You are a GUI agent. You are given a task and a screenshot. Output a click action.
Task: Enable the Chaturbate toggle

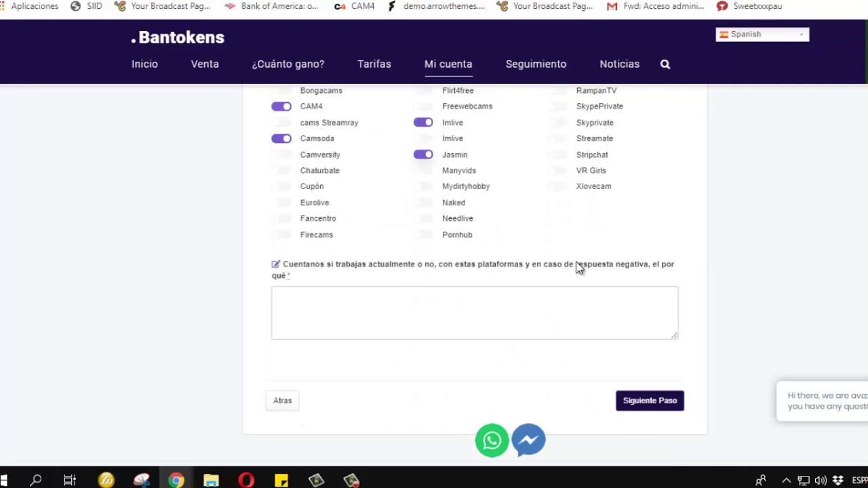click(x=281, y=171)
